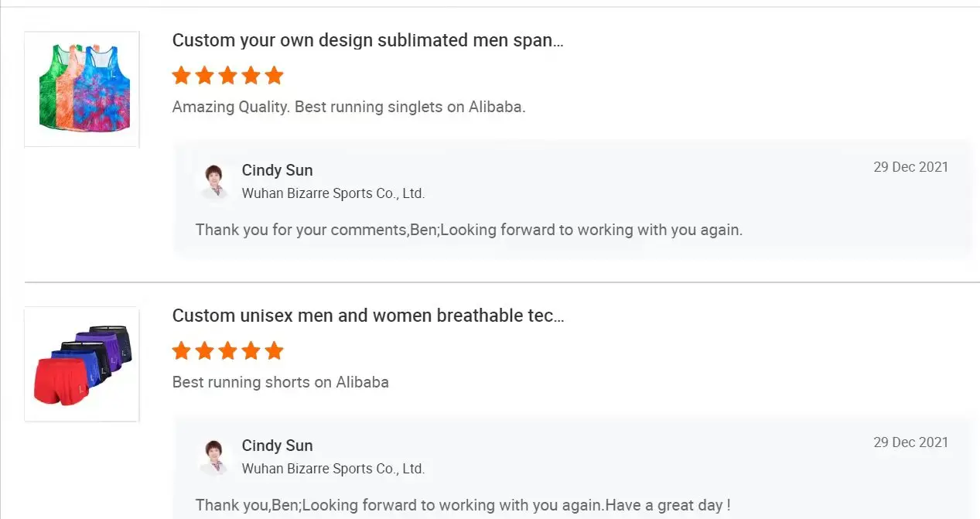980x519 pixels.
Task: Click 'Best running shorts on Alibaba' review text
Action: pos(280,382)
